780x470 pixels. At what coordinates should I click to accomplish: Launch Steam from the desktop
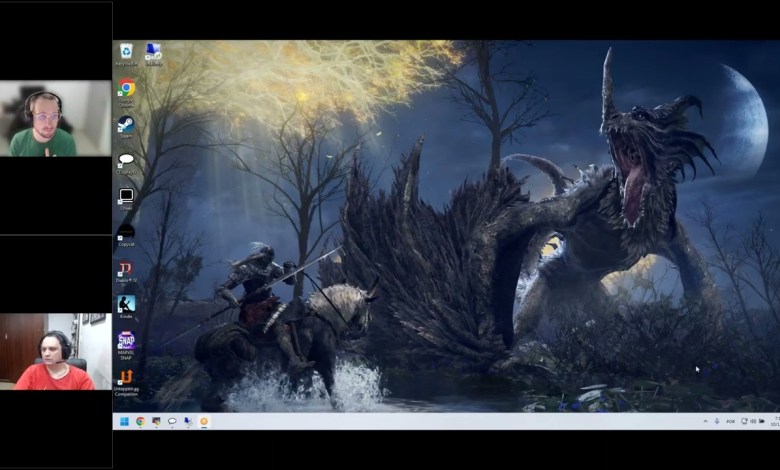(126, 124)
